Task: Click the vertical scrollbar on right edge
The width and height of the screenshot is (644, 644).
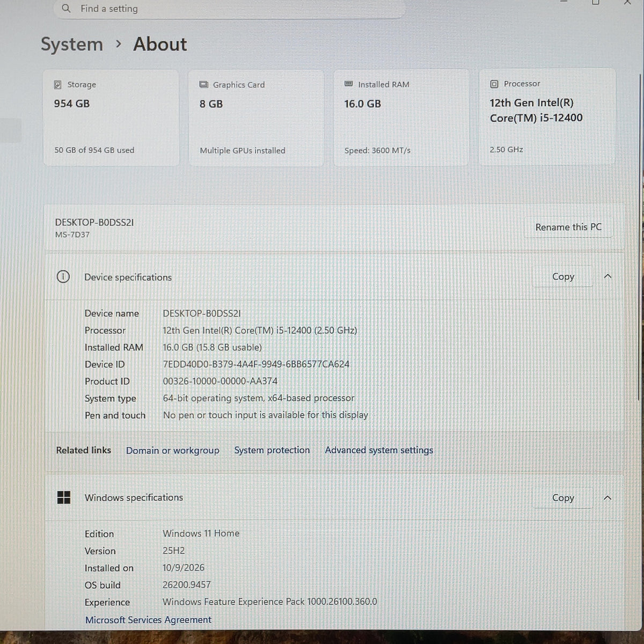Action: click(x=640, y=236)
